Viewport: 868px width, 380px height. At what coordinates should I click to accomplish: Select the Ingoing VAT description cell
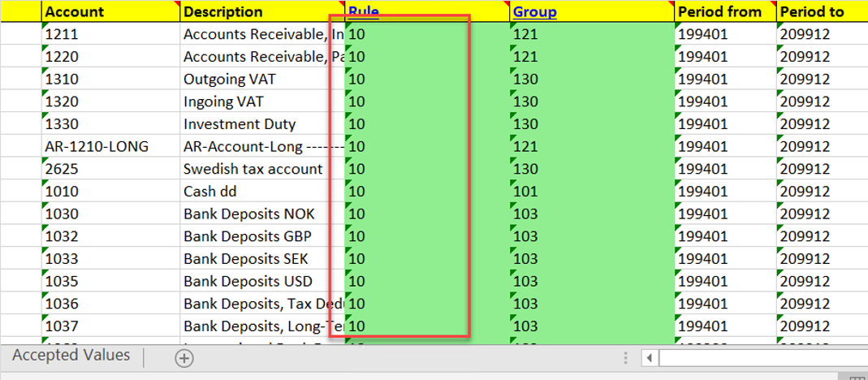coord(261,101)
